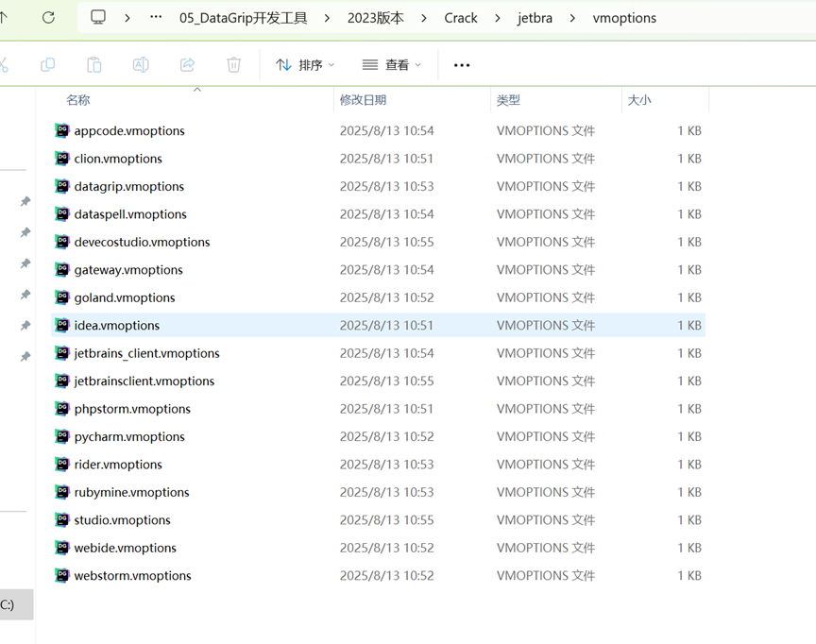816x644 pixels.
Task: Open the 排序 sort dropdown
Action: [x=305, y=65]
